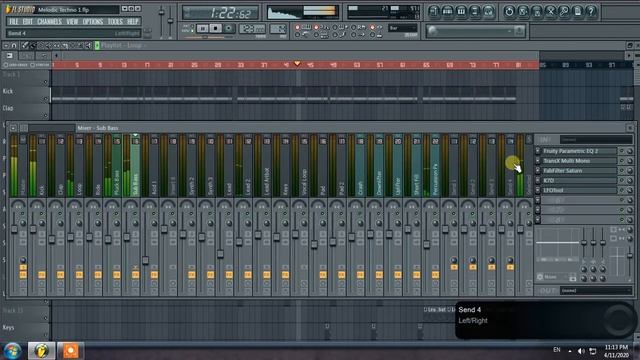
Task: Click the plugin picker wrench icon
Action: click(x=564, y=11)
